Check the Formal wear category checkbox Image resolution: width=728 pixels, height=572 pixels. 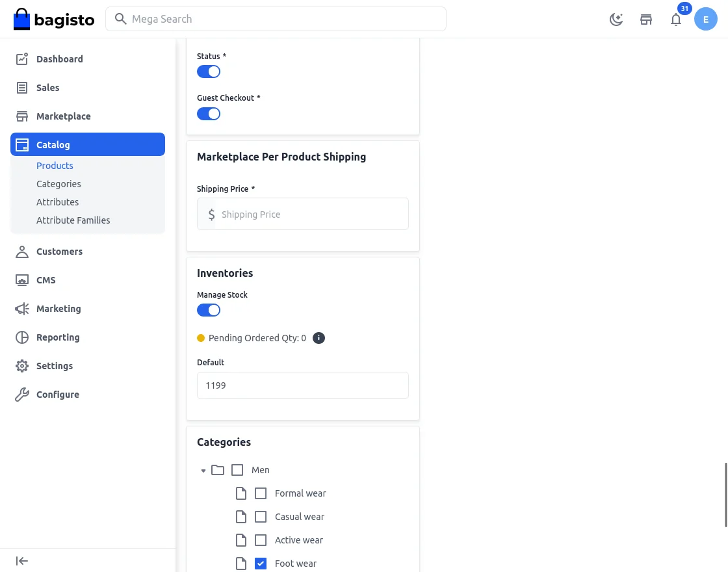(x=261, y=493)
